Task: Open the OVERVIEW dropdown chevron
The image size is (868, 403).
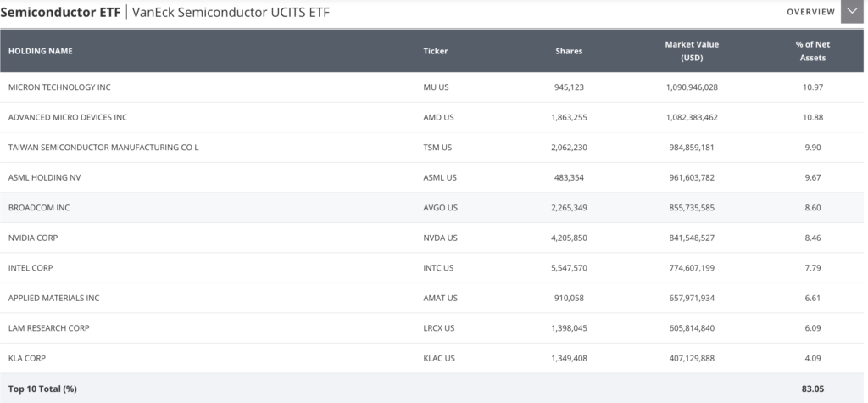Action: click(x=852, y=12)
